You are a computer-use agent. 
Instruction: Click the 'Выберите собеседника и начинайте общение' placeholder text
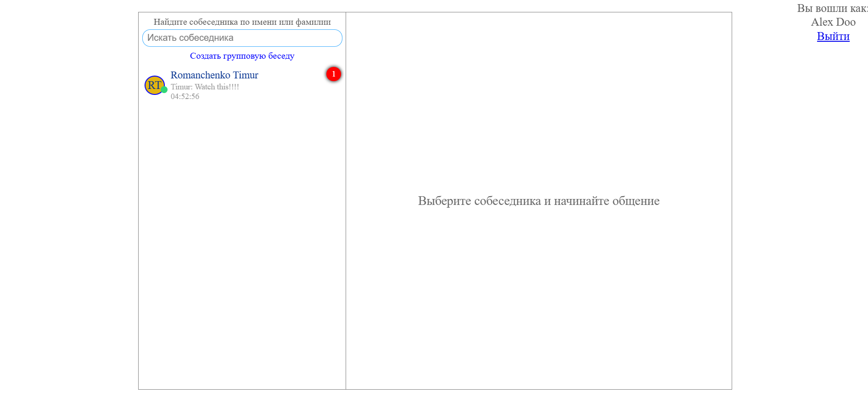[x=538, y=201]
